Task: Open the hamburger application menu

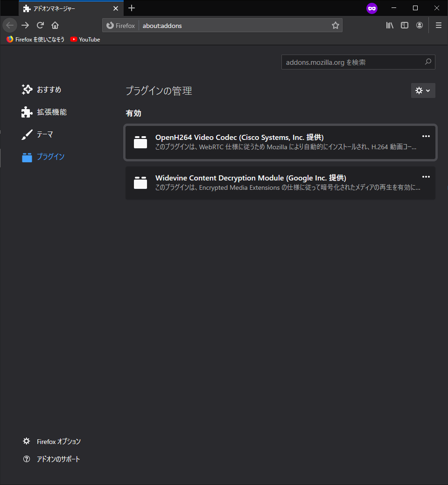Action: tap(438, 25)
